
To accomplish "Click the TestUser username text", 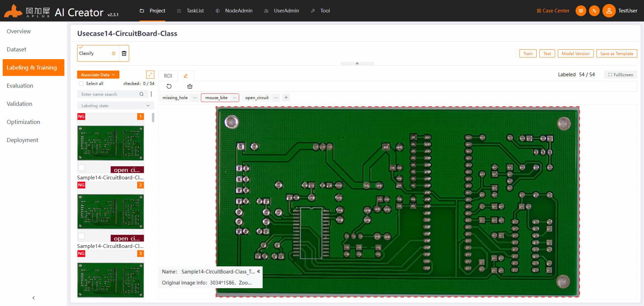I will click(628, 11).
